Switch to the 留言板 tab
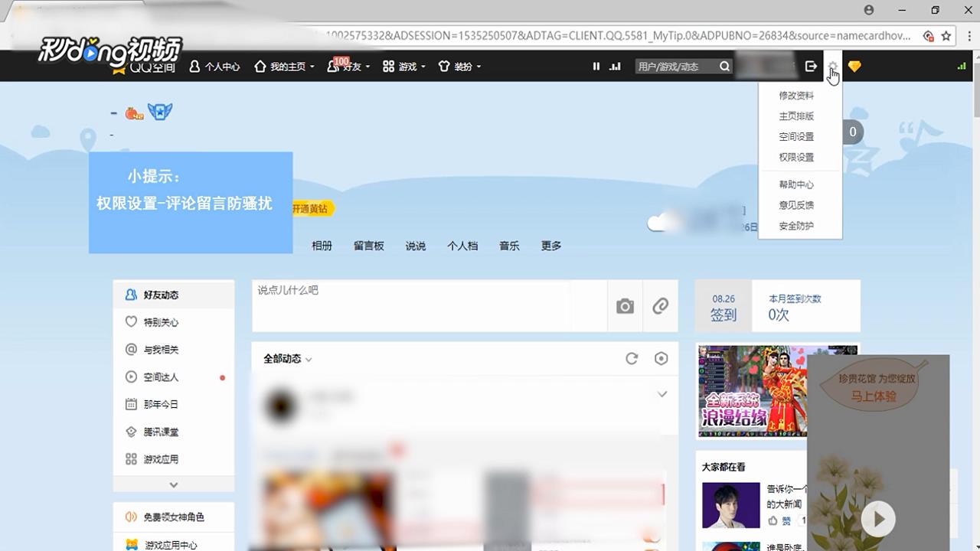Image resolution: width=980 pixels, height=551 pixels. point(369,246)
